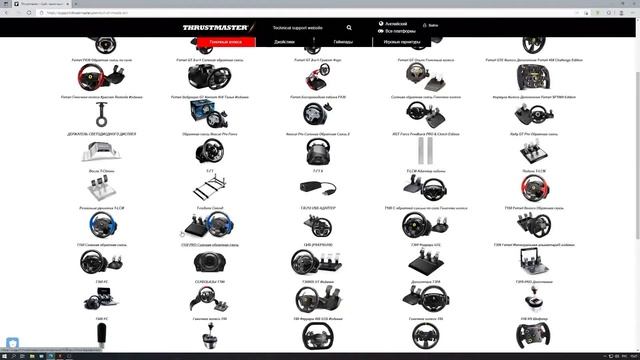This screenshot has height=360, width=640.
Task: Open the Formula-style F1 wheel add-on thumbnail
Action: point(534,77)
